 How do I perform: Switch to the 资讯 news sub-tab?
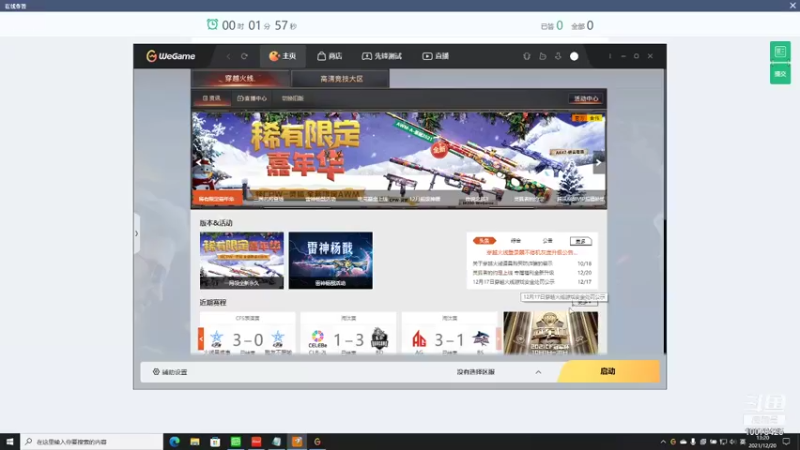click(212, 98)
